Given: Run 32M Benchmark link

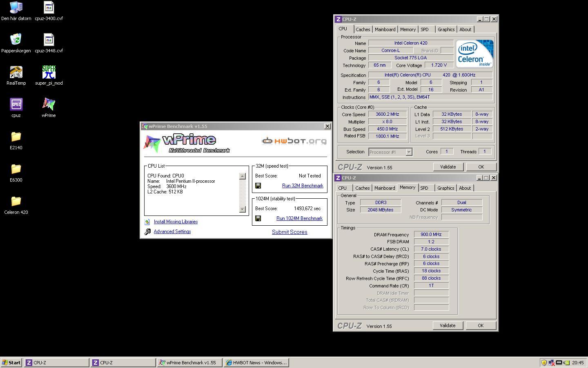Looking at the screenshot, I should (303, 186).
